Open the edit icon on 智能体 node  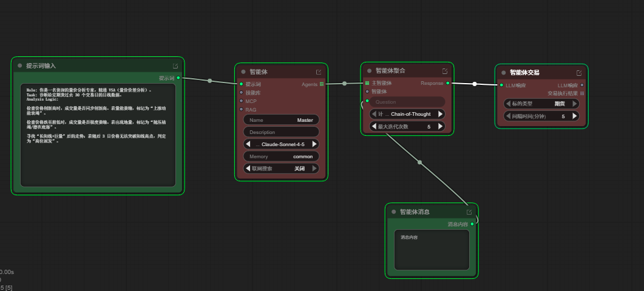point(319,72)
